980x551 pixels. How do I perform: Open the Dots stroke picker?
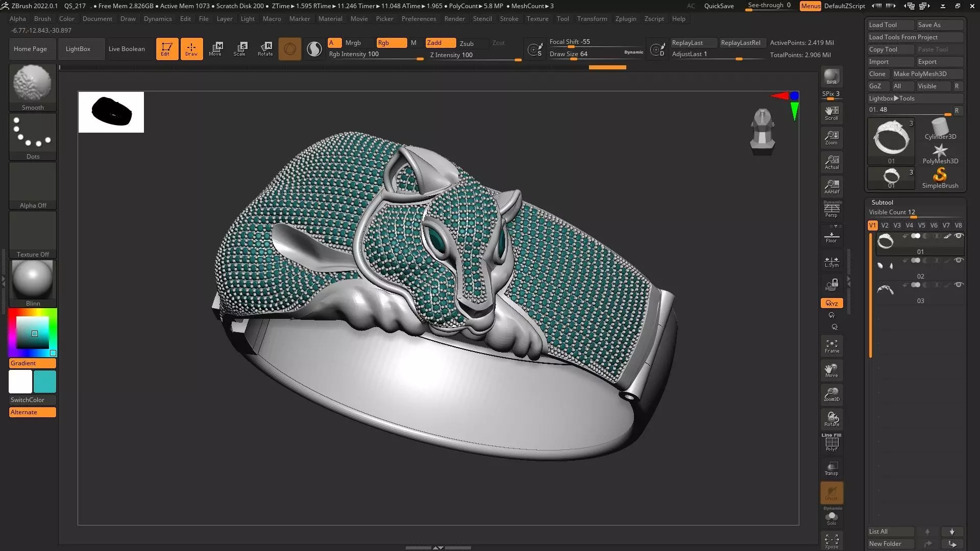coord(33,136)
